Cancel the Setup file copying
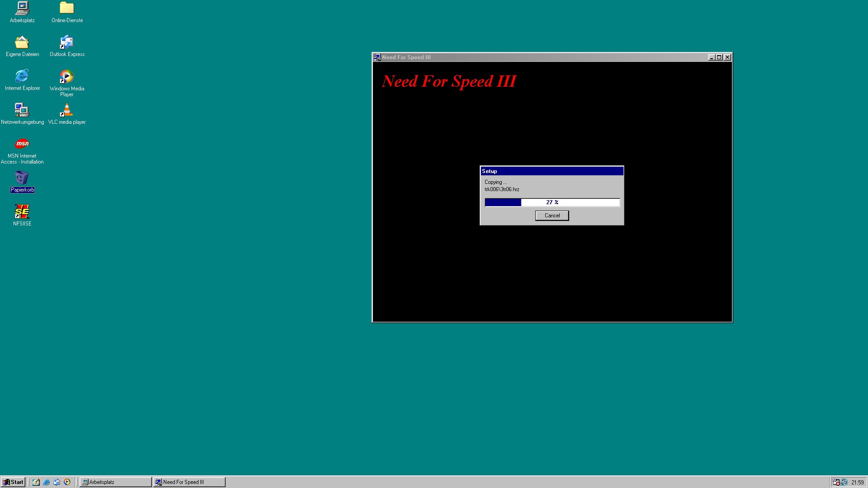 point(552,216)
